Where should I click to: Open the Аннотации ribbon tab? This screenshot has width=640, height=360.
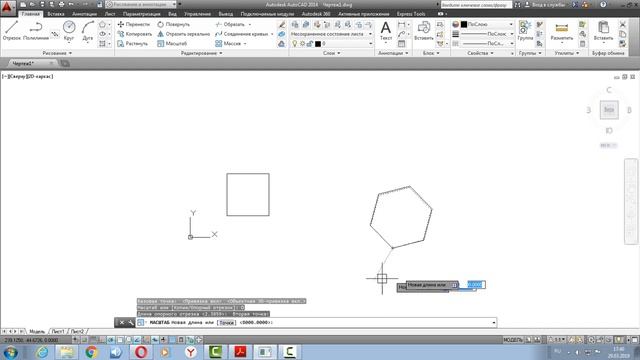pyautogui.click(x=84, y=14)
